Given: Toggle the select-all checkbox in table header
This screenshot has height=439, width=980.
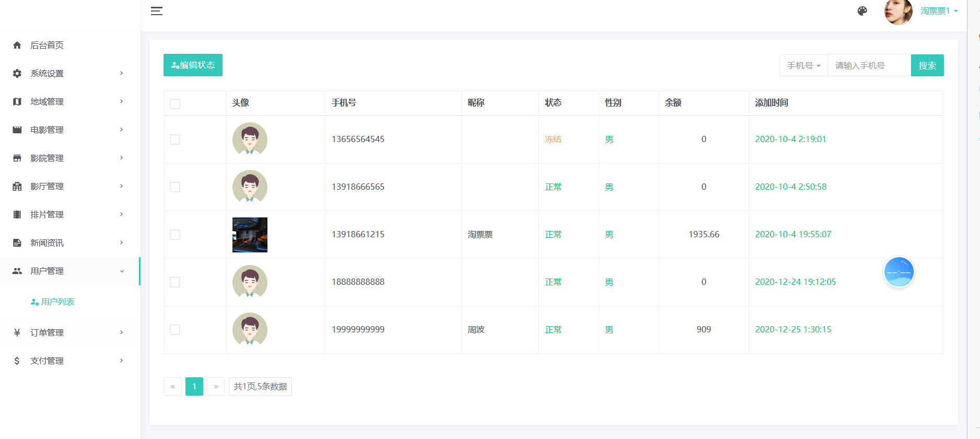Looking at the screenshot, I should pos(175,103).
